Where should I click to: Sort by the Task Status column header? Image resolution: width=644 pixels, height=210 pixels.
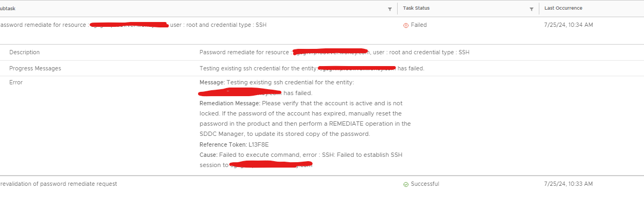coord(416,9)
